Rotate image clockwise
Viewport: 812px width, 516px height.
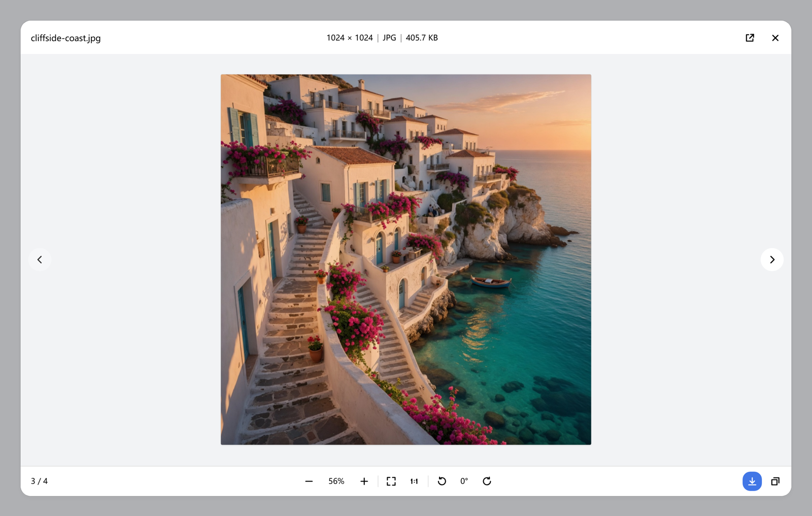point(487,481)
